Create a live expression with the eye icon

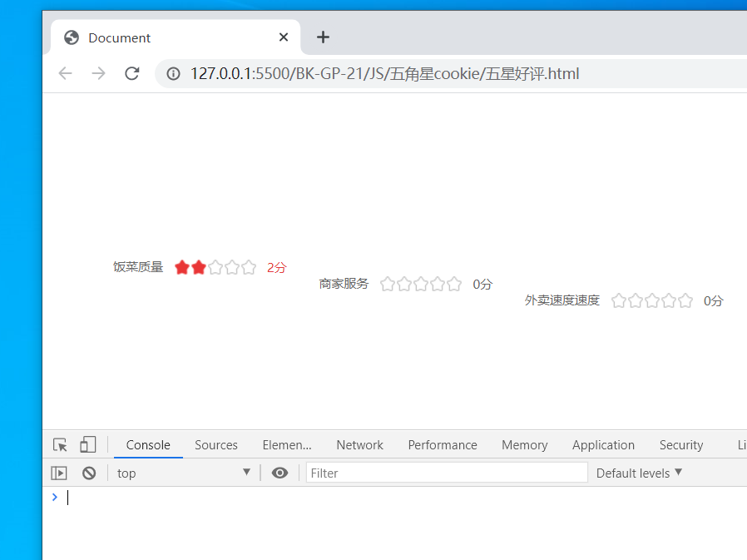(280, 472)
